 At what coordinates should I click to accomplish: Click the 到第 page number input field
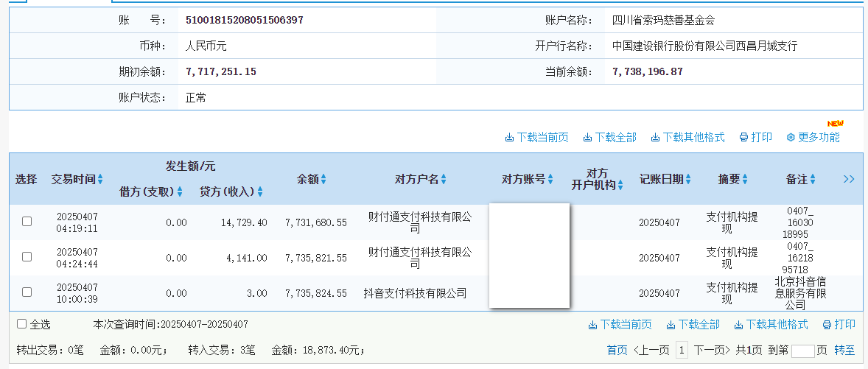803,351
